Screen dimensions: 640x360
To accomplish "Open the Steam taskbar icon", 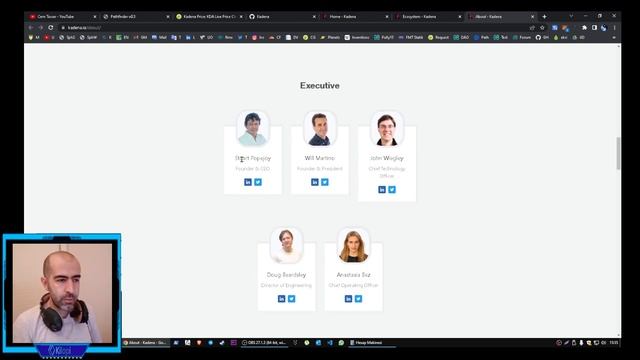I will point(222,342).
